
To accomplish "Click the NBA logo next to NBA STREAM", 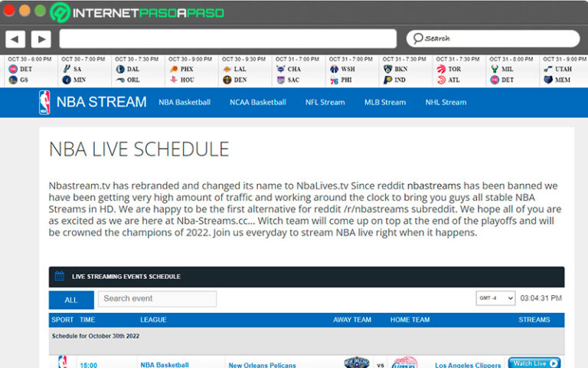I will tap(44, 102).
